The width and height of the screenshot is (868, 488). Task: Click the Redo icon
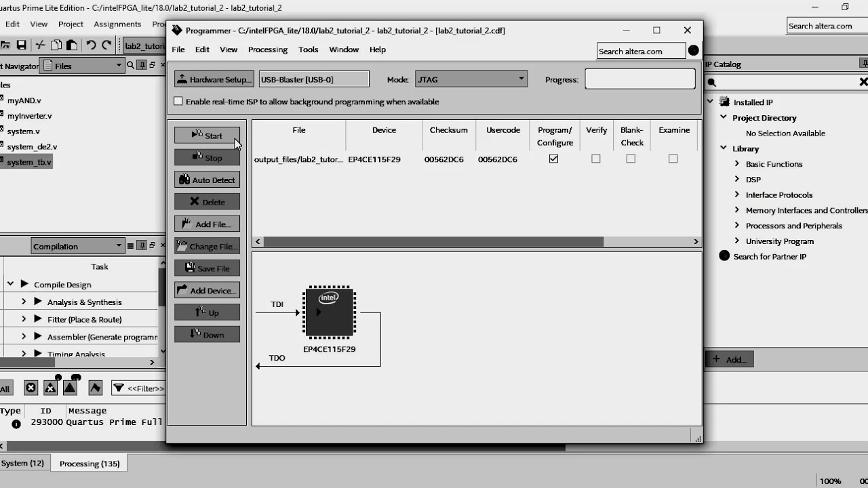click(106, 45)
